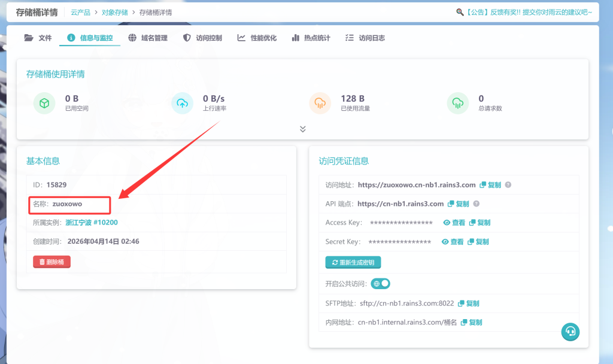Click the 重新生成密钥 button
The width and height of the screenshot is (613, 364).
(353, 262)
